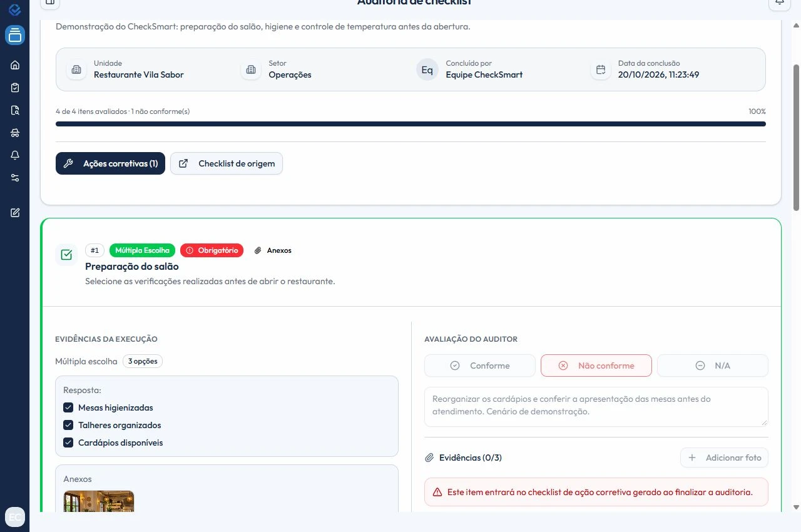
Task: Open the document-search icon in sidebar
Action: (x=15, y=110)
